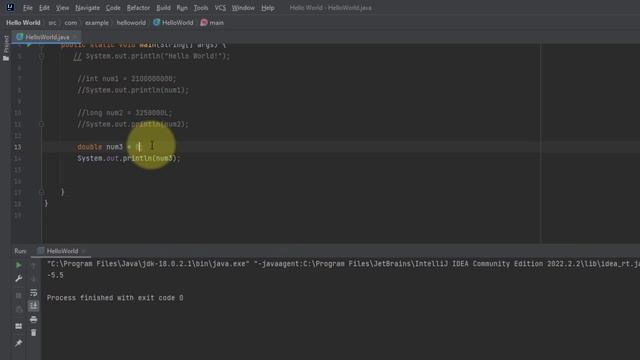
Task: Open the Run menu
Action: click(x=182, y=8)
